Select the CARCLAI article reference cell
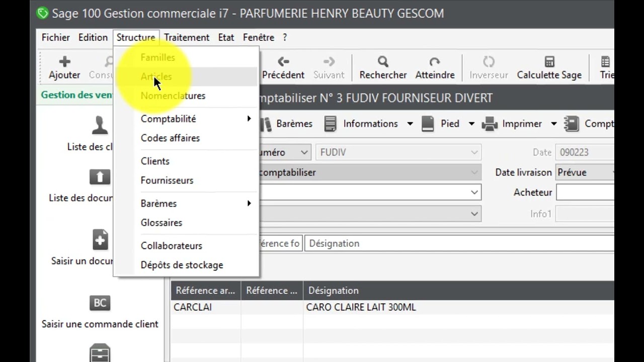This screenshot has width=644, height=362. coord(205,307)
